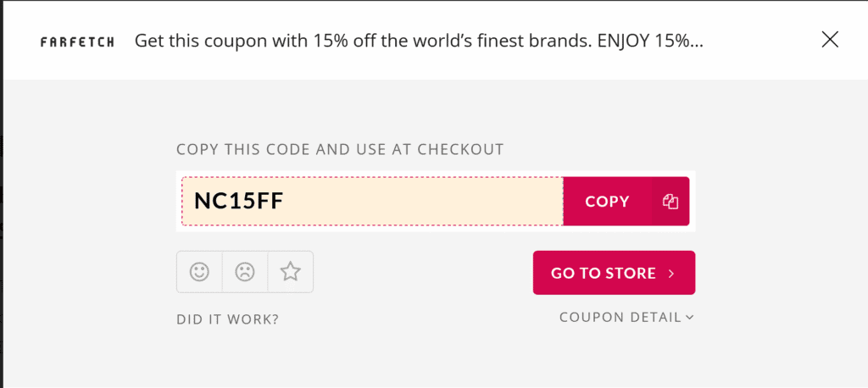Click the COPY button
Image resolution: width=868 pixels, height=388 pixels.
coord(607,202)
